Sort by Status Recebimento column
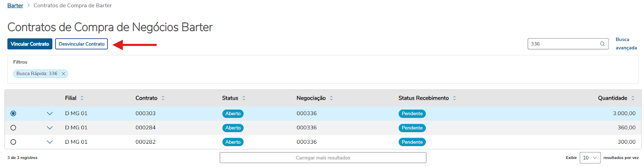Viewport: 644px width, 167px height. 454,98
